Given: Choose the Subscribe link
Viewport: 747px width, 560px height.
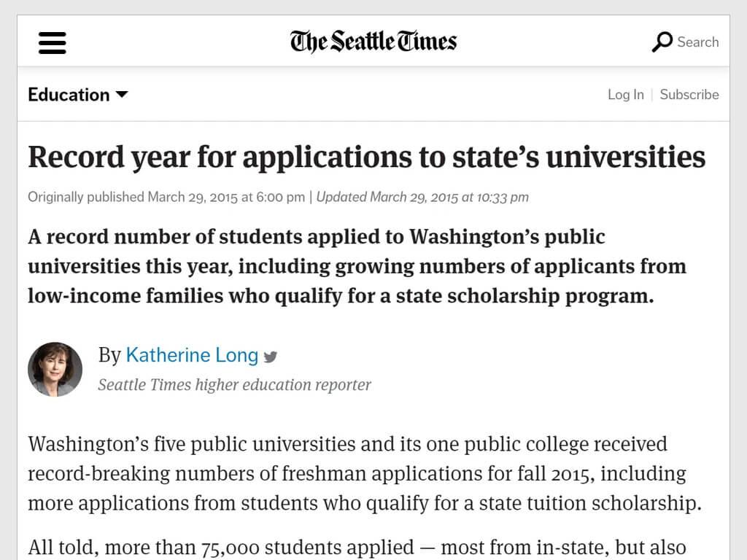Looking at the screenshot, I should pos(689,95).
